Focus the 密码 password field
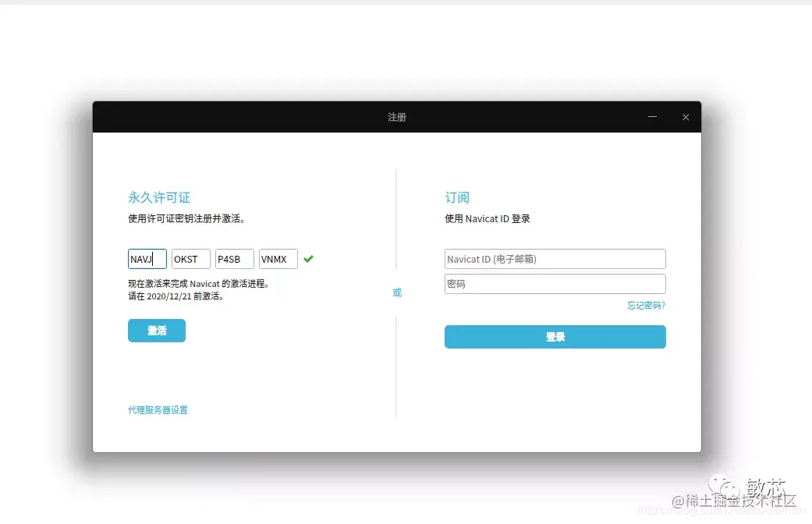812x524 pixels. (x=555, y=284)
